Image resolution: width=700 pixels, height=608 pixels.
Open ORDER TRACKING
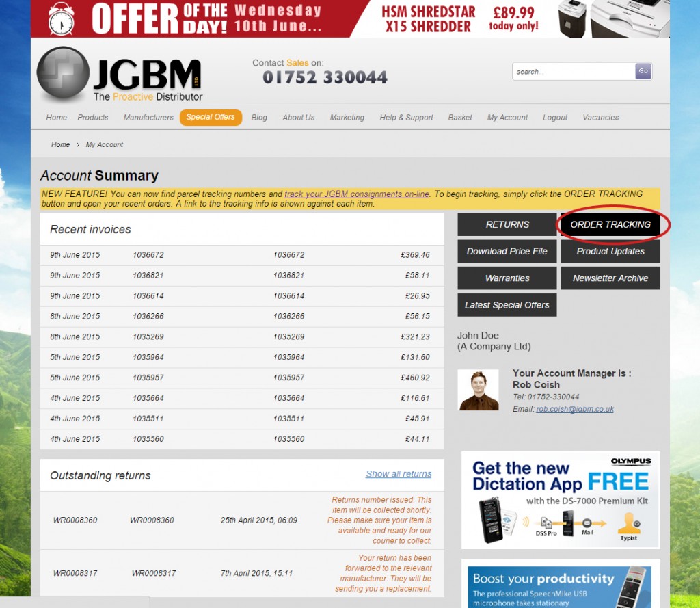tap(610, 224)
